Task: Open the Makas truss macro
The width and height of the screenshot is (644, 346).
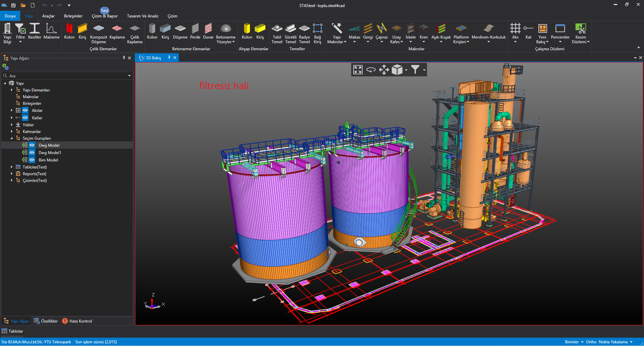Action: pos(354,31)
